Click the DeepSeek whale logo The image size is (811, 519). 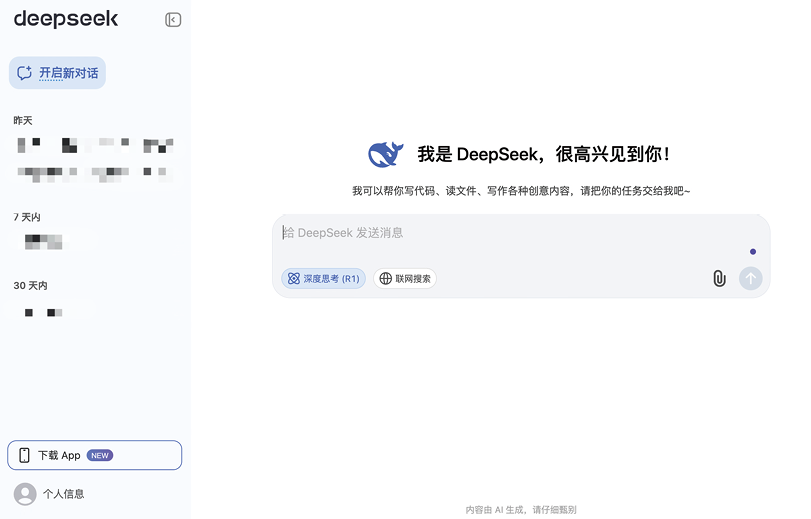tap(385, 154)
